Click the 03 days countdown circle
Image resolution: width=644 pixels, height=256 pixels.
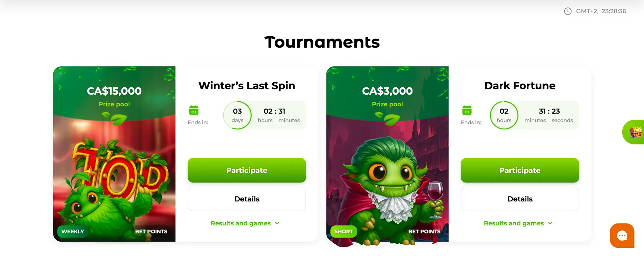[x=237, y=115]
